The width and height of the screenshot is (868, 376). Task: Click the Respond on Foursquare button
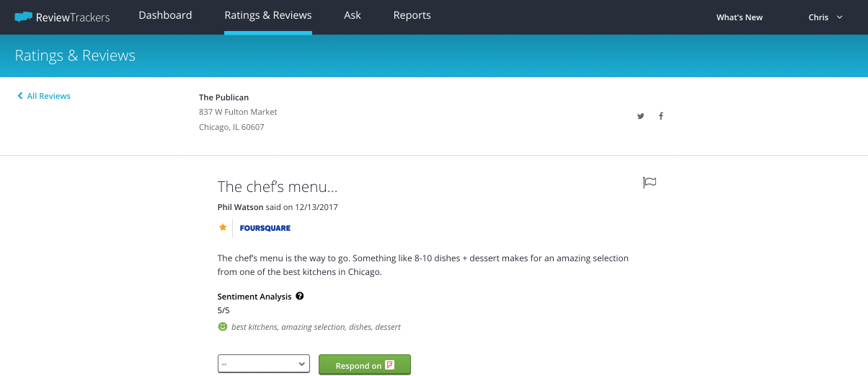coord(365,365)
